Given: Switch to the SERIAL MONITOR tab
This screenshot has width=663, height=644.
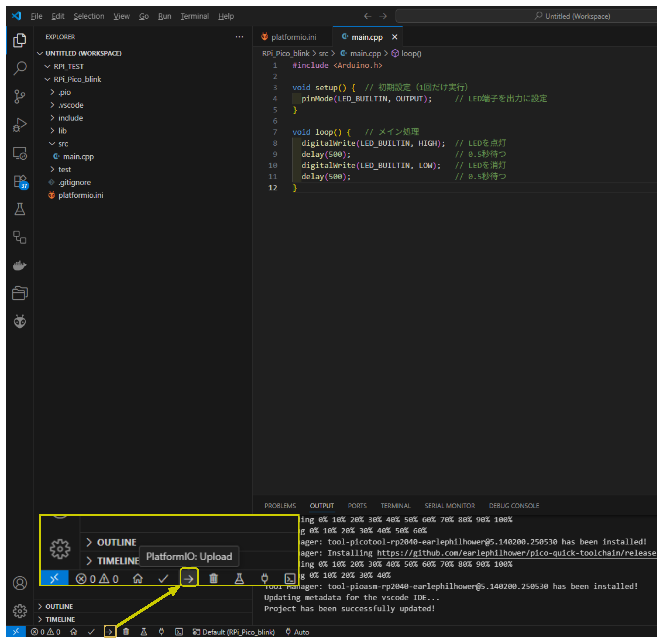Looking at the screenshot, I should (x=450, y=506).
